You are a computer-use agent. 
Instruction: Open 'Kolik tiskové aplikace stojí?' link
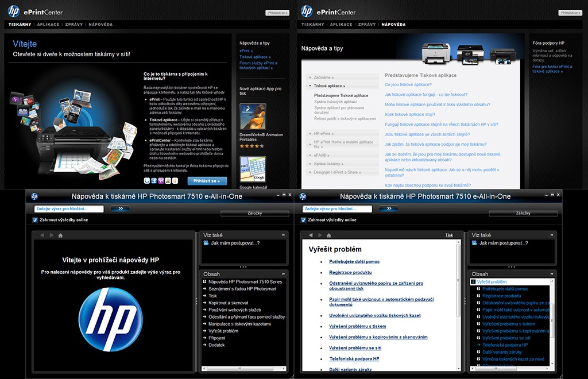(410, 114)
